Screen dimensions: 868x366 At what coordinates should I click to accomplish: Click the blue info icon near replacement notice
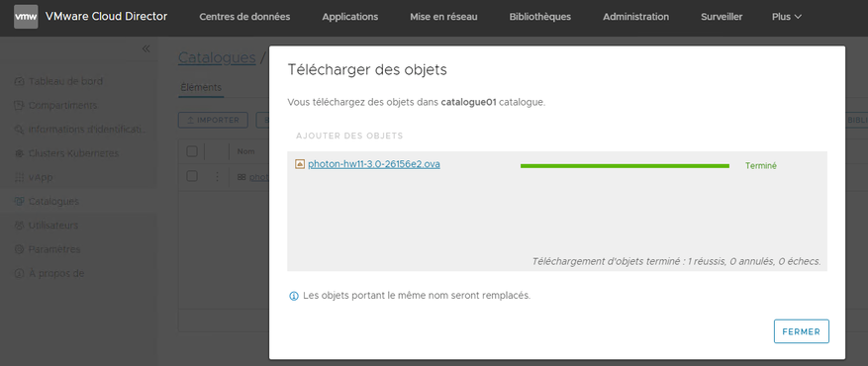coord(294,297)
